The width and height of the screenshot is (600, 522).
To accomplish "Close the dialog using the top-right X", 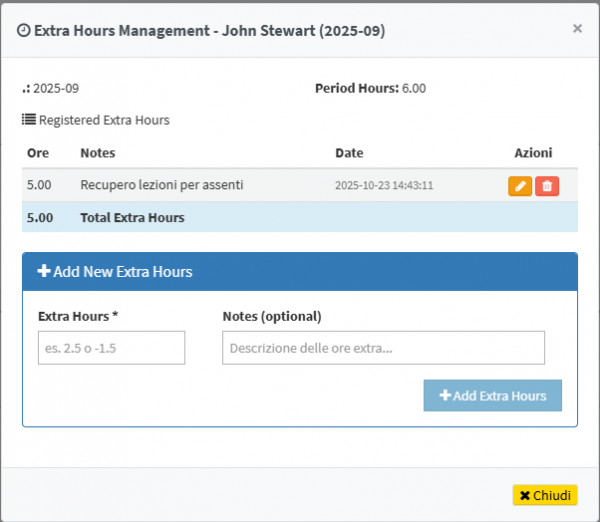I will (577, 29).
